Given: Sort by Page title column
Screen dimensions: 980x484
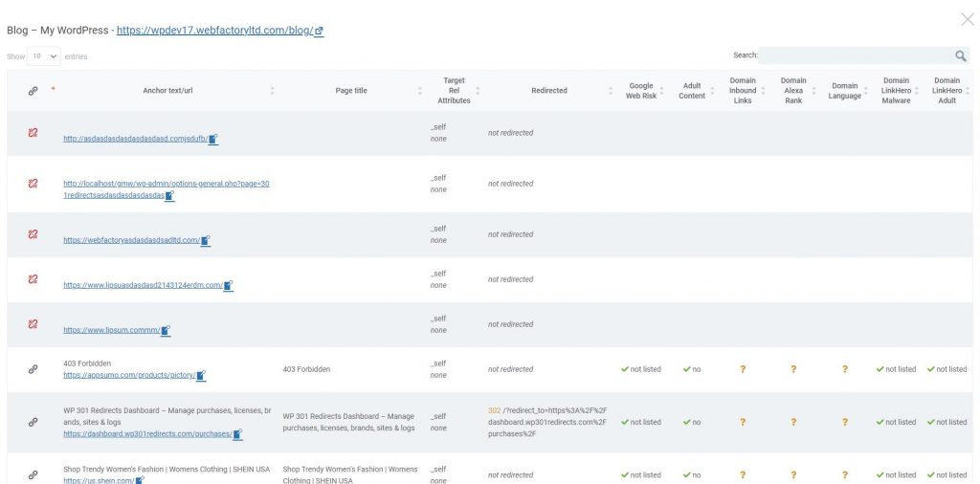Looking at the screenshot, I should tap(351, 91).
